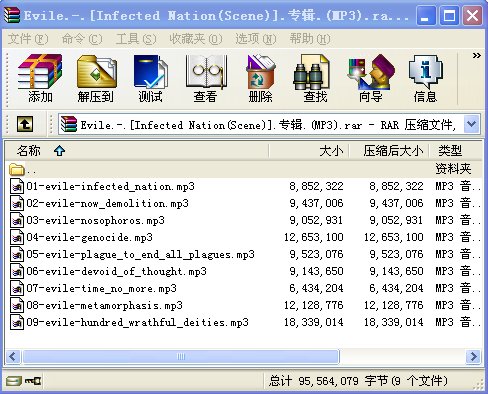Click size value 9,437,006 in 大小 column

(316, 203)
